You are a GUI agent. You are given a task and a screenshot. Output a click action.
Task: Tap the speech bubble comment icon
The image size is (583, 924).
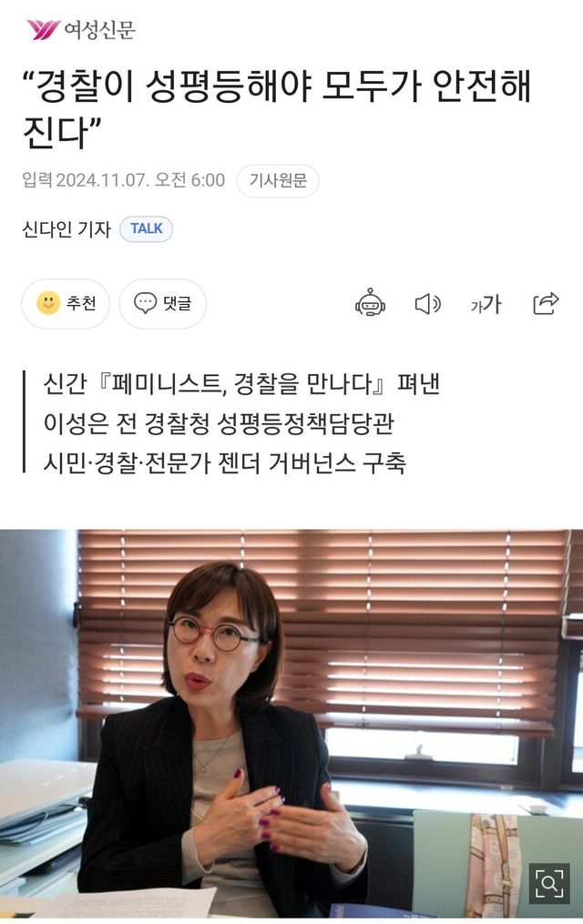(x=145, y=303)
